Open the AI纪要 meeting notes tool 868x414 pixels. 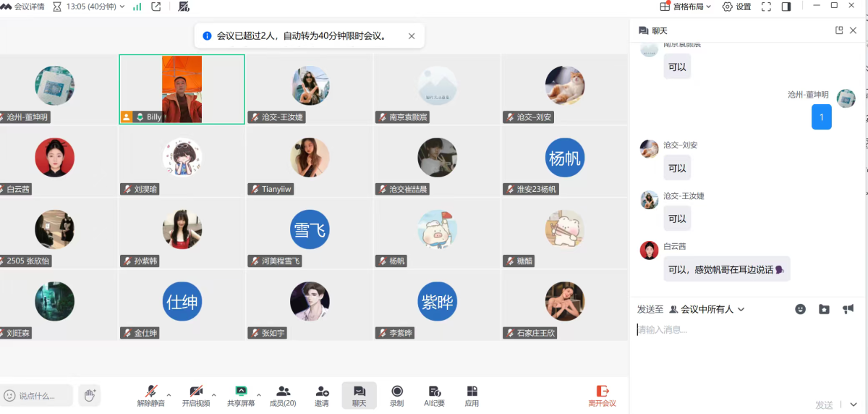435,395
